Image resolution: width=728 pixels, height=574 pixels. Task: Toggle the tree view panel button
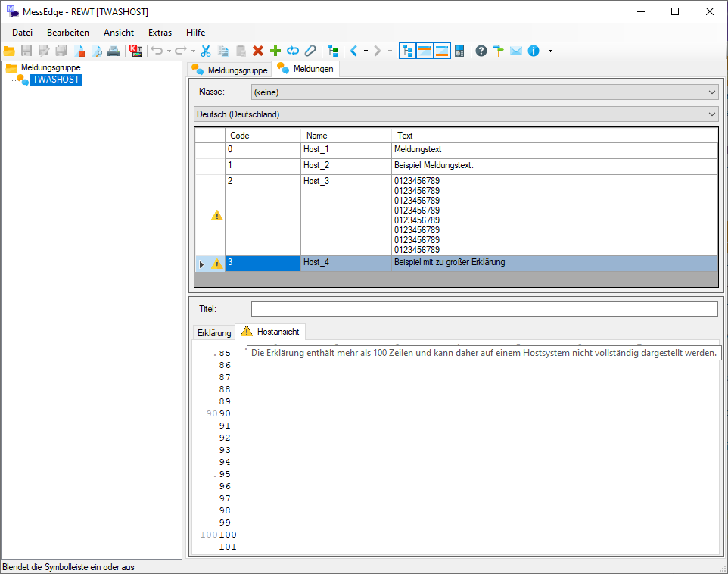408,51
